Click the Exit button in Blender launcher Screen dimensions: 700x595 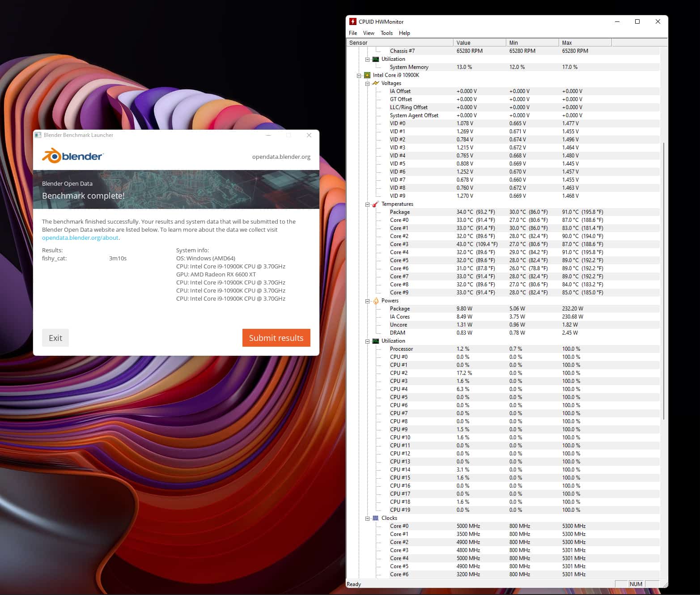pyautogui.click(x=55, y=338)
